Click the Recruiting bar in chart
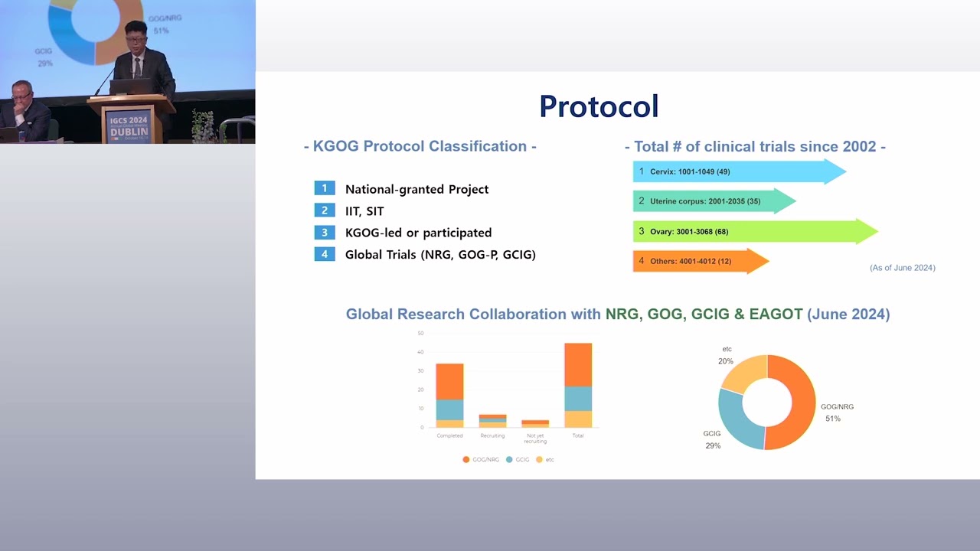Image resolution: width=980 pixels, height=551 pixels. coord(492,421)
